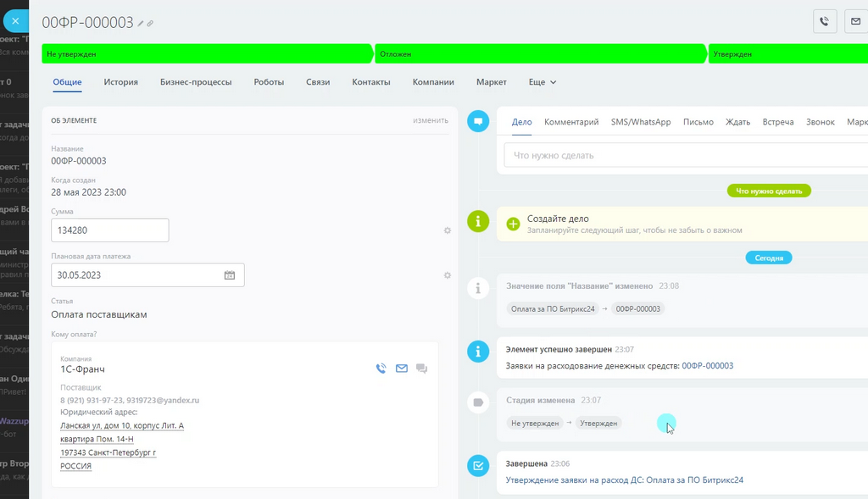The width and height of the screenshot is (868, 499).
Task: Select the 'Не утвержден' stage
Action: tap(208, 53)
